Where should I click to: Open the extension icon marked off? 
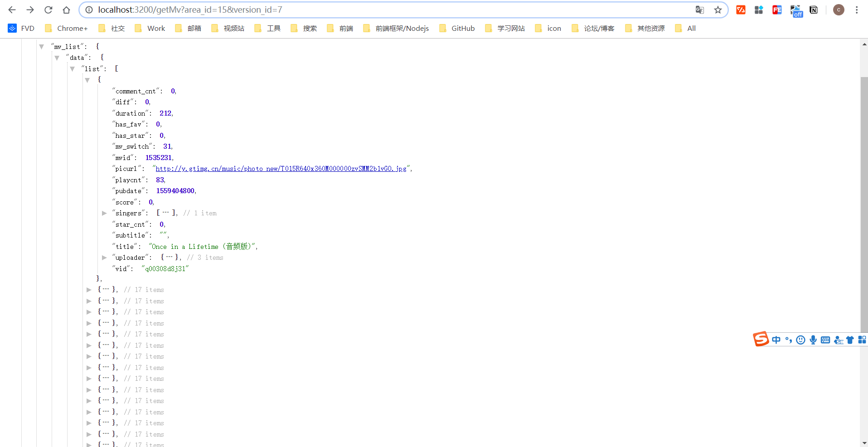796,11
